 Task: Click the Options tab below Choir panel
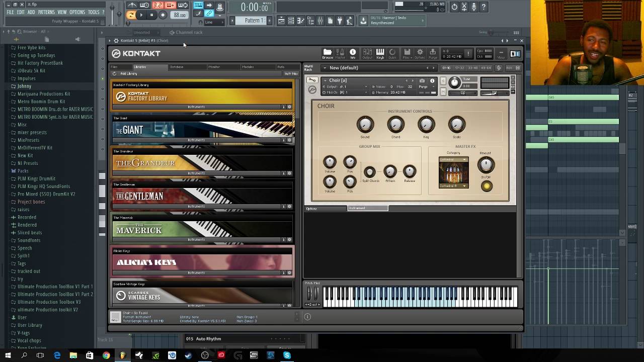coord(326,208)
